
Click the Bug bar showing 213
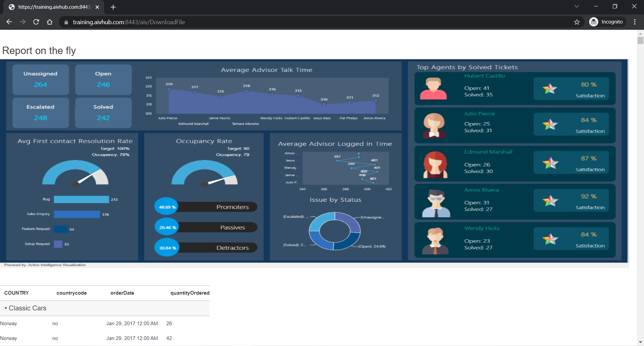(81, 199)
